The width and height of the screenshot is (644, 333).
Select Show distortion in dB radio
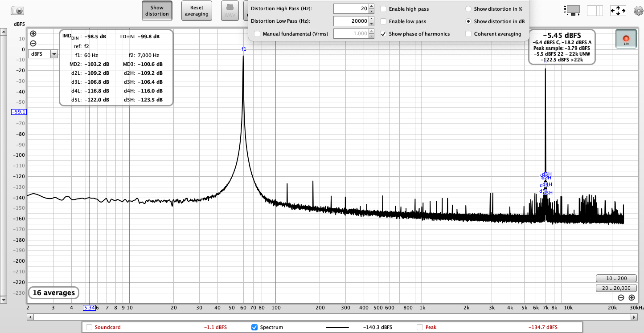click(468, 21)
